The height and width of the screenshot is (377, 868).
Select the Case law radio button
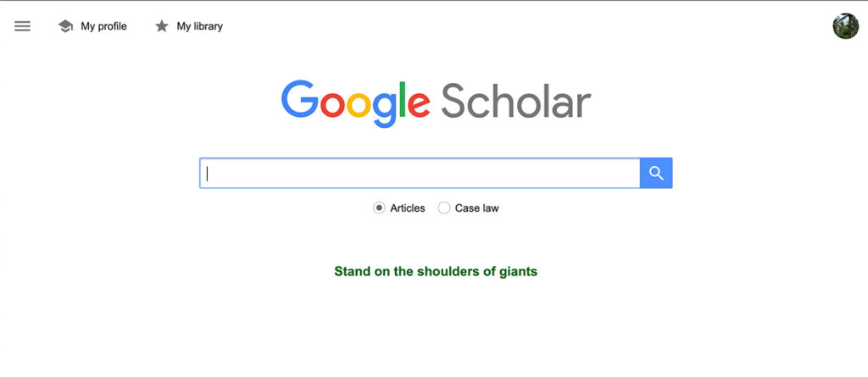(444, 208)
